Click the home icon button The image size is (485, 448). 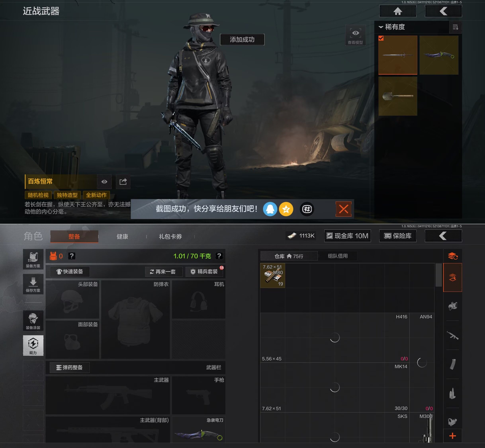pos(398,11)
